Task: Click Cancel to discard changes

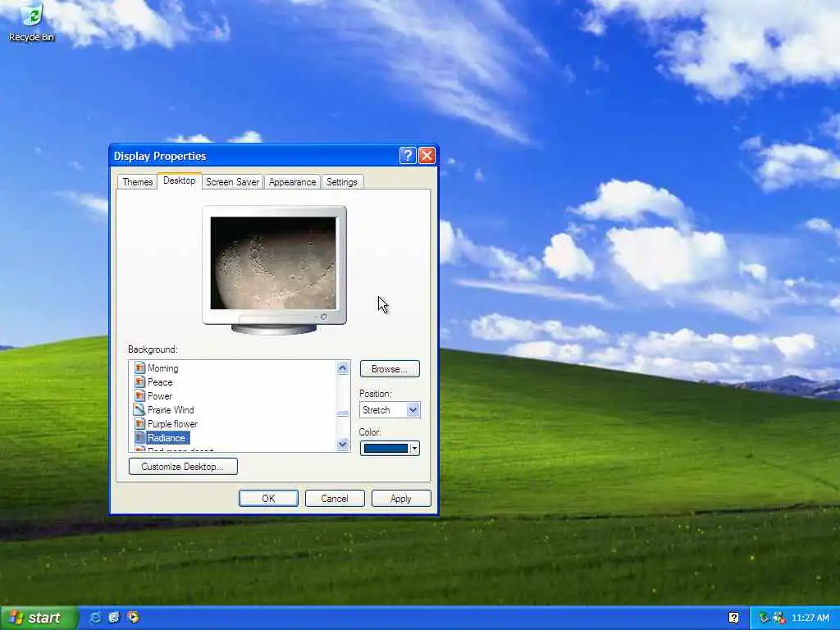Action: click(x=335, y=498)
